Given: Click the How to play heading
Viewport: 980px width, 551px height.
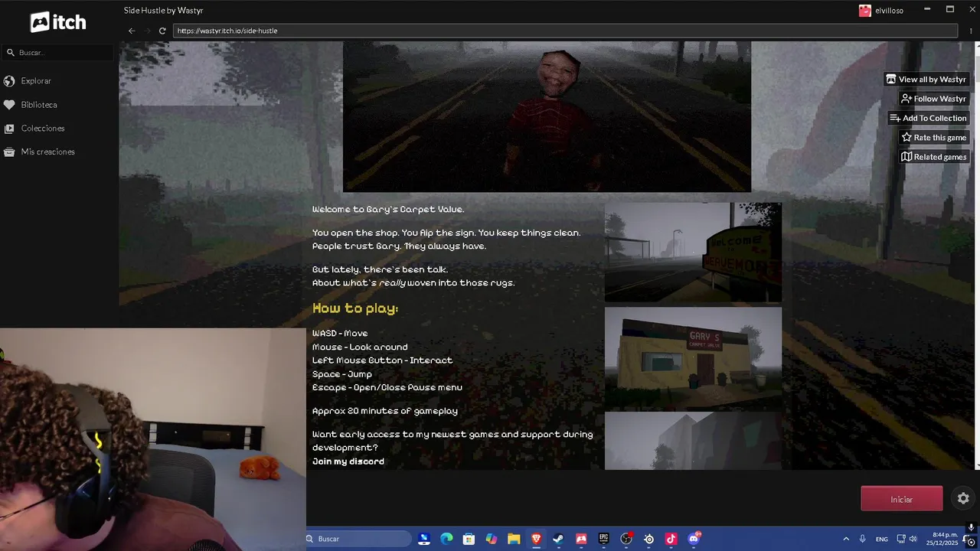Looking at the screenshot, I should (355, 308).
